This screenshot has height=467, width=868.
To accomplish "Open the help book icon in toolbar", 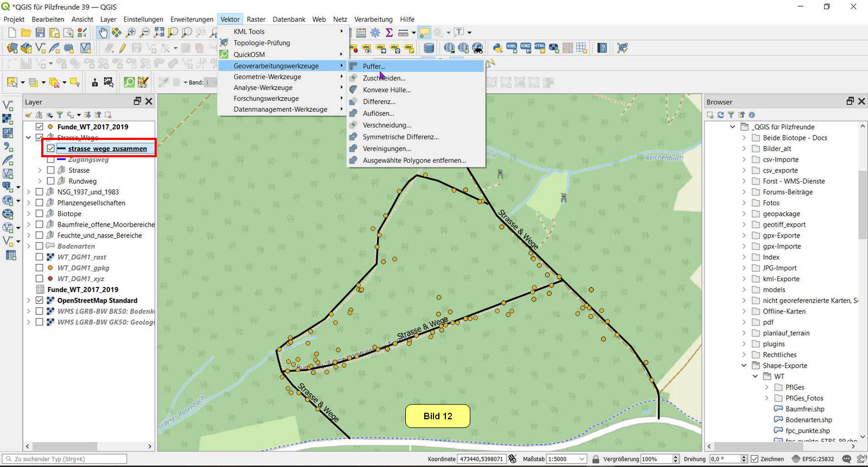I will click(602, 48).
